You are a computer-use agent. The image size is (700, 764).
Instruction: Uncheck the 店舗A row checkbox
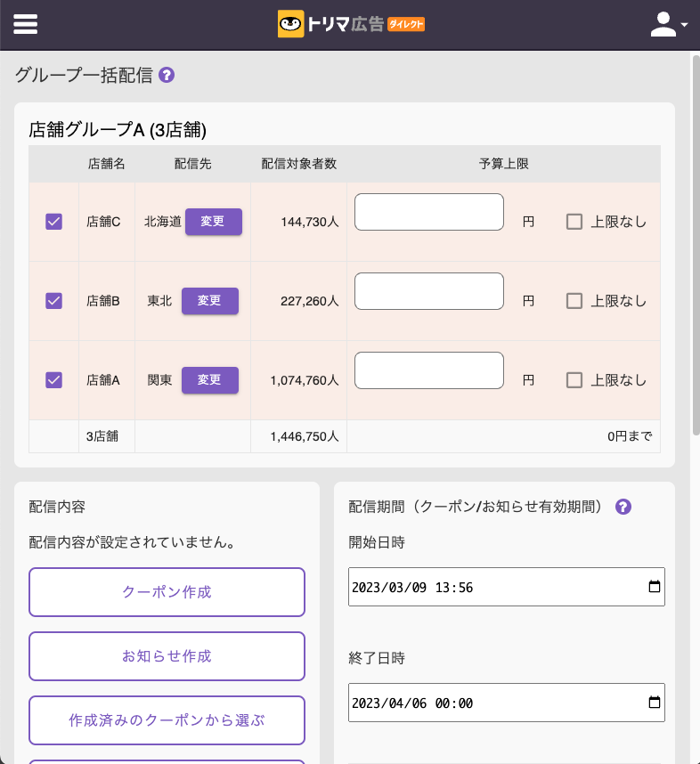click(x=53, y=380)
